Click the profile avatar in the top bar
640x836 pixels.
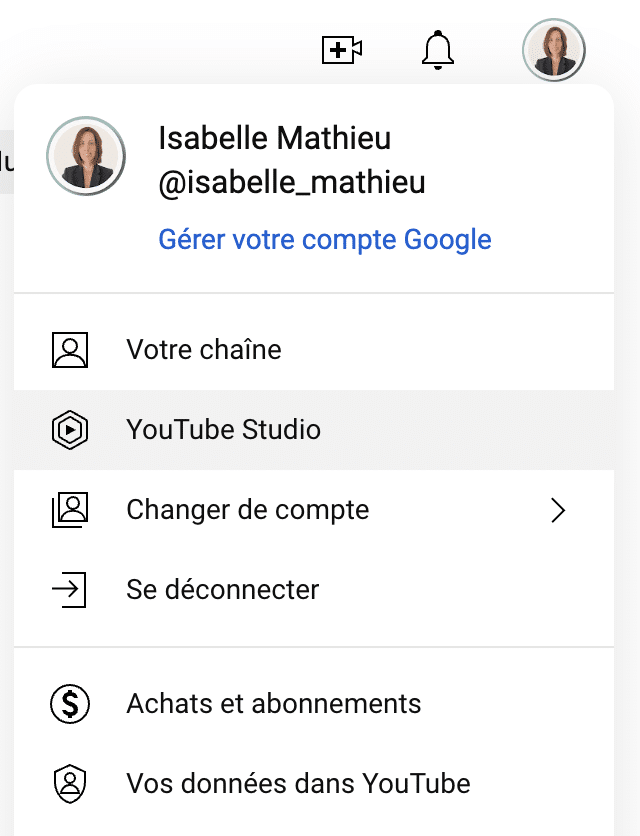(553, 49)
